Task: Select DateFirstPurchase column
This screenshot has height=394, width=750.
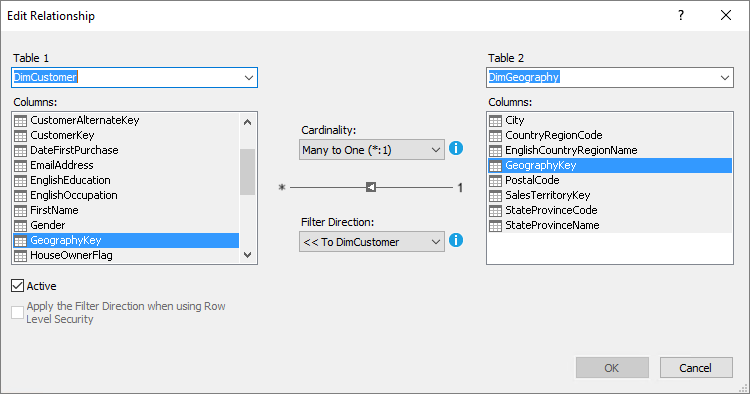Action: [126, 150]
